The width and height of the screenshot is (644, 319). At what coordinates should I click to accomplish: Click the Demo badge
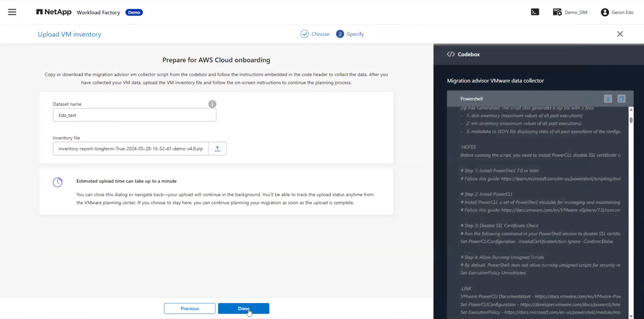134,12
